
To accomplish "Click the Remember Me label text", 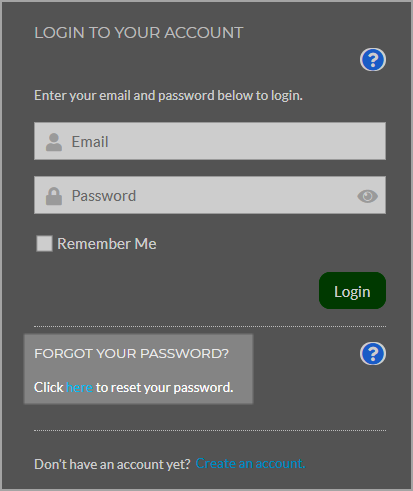I will tap(107, 244).
